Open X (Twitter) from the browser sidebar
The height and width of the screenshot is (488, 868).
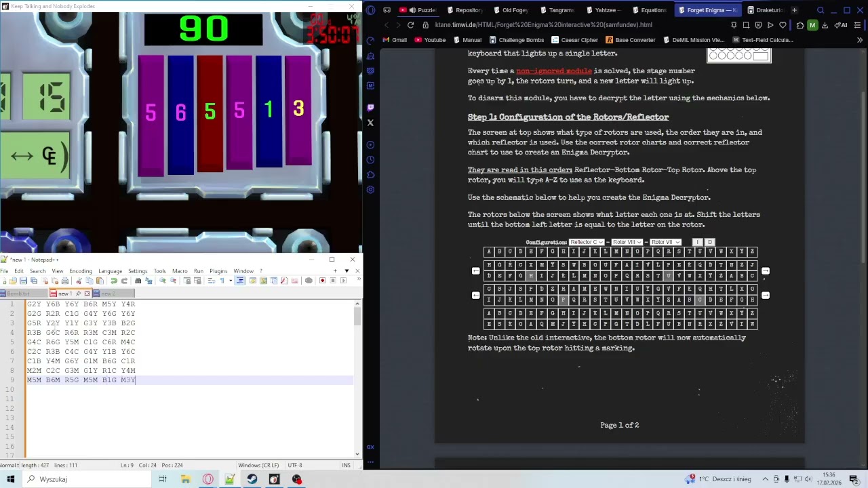point(370,123)
